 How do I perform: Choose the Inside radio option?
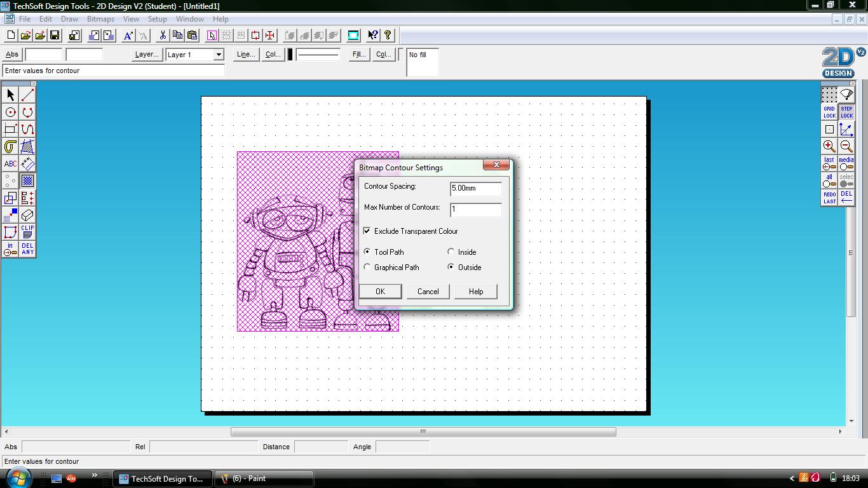451,252
